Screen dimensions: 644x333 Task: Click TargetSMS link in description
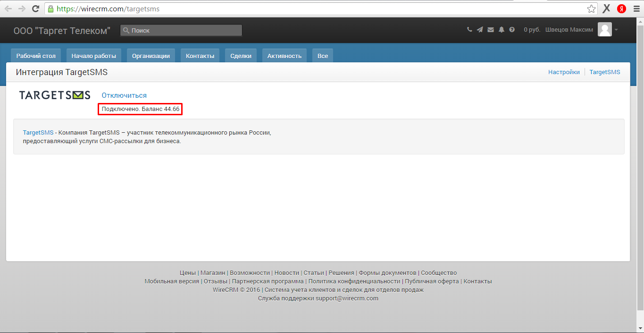coord(38,133)
